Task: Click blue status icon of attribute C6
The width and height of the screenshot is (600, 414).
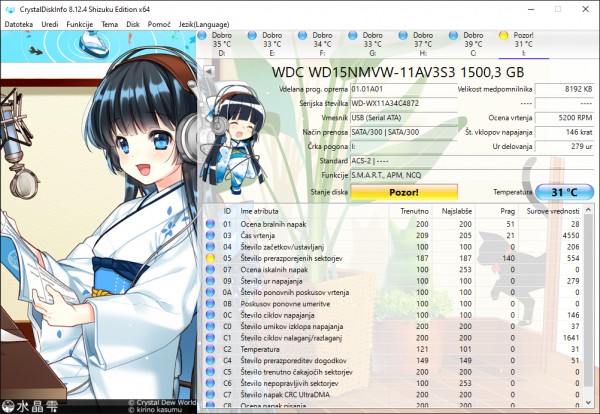Action: click(210, 383)
